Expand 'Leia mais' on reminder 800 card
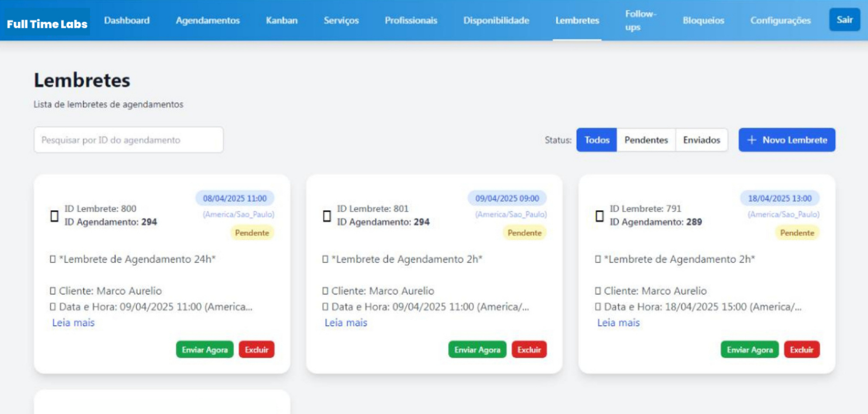The image size is (868, 414). (73, 322)
